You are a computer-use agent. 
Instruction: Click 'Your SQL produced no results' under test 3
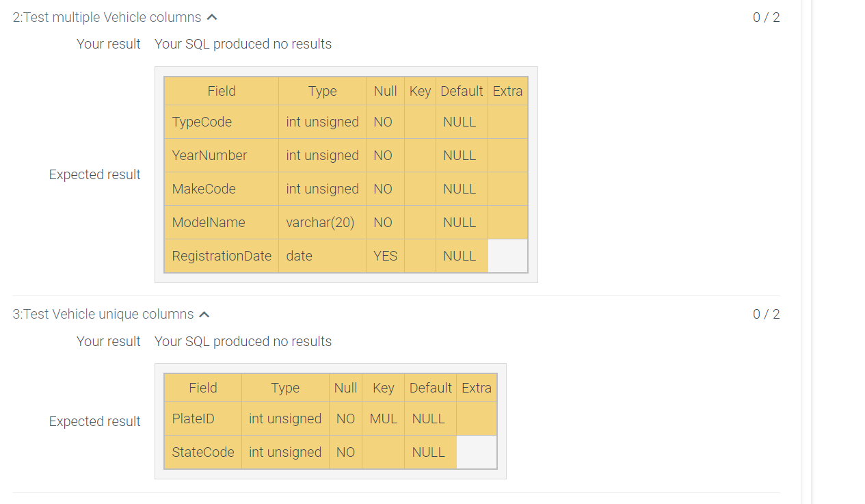pos(243,341)
